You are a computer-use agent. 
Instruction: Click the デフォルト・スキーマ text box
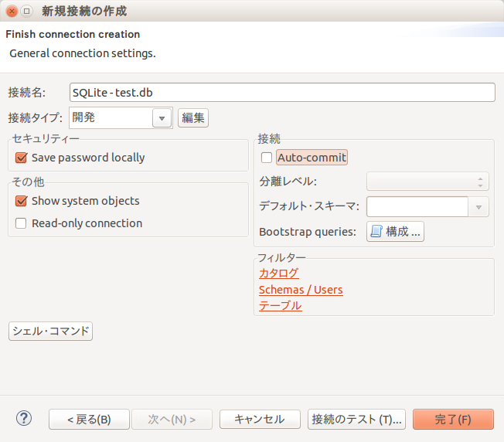417,207
